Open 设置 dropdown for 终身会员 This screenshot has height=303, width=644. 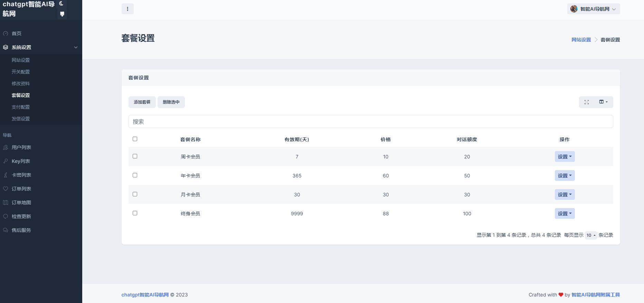565,214
